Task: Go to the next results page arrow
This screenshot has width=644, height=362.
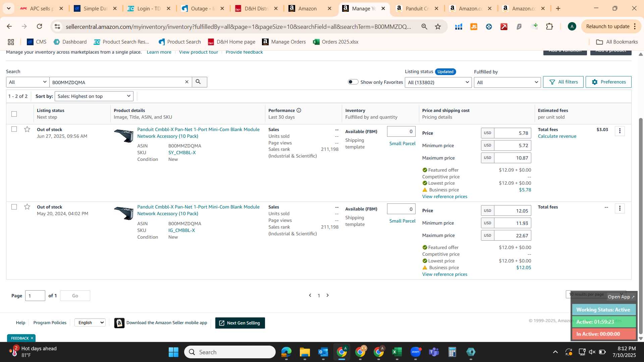Action: (328, 295)
